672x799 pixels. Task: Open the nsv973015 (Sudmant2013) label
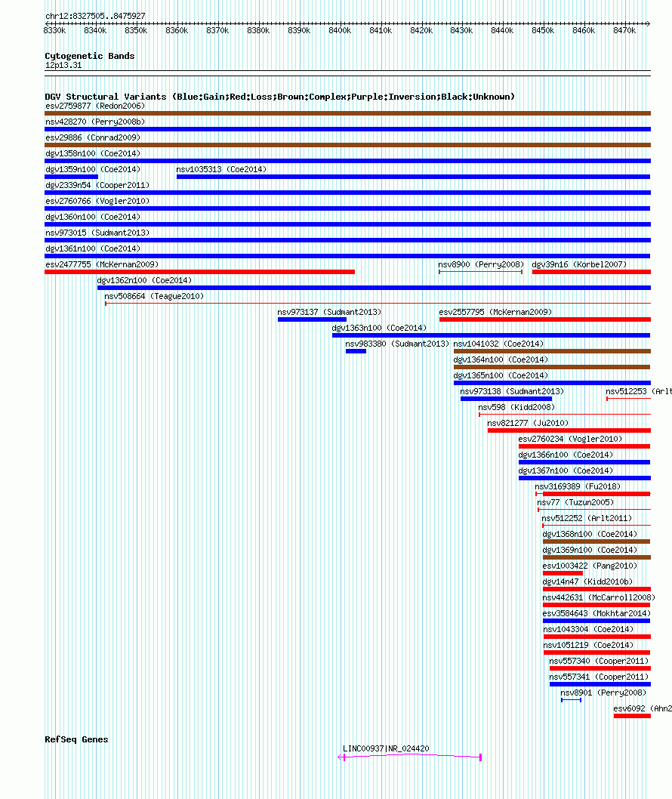point(97,233)
